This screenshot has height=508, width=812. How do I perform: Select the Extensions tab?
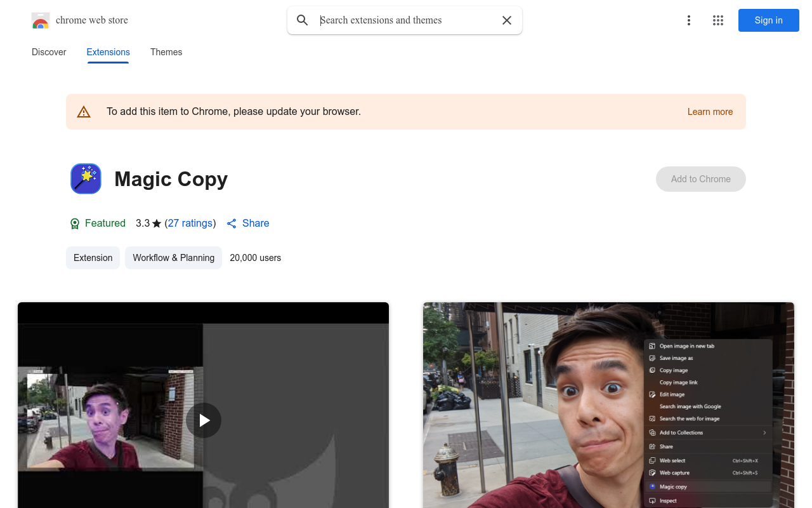click(x=108, y=52)
